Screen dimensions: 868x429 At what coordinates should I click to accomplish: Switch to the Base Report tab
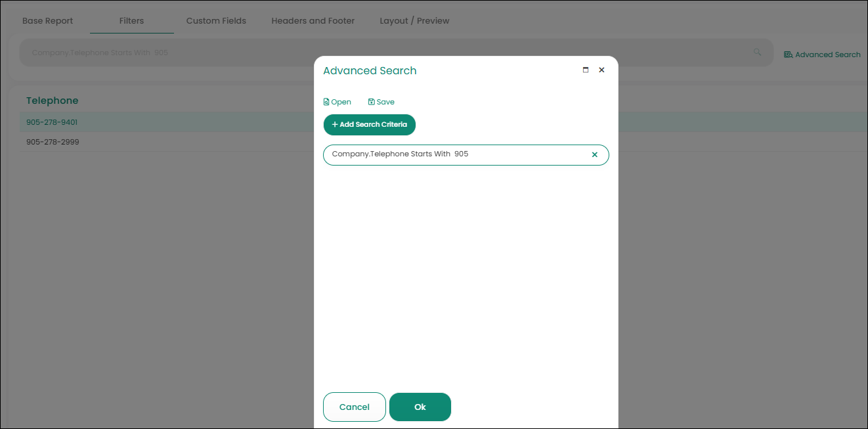point(48,21)
